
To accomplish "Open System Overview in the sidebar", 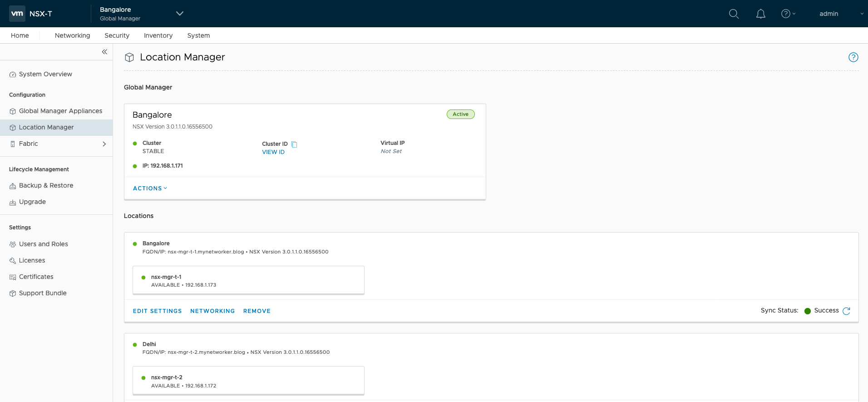I will click(x=45, y=74).
